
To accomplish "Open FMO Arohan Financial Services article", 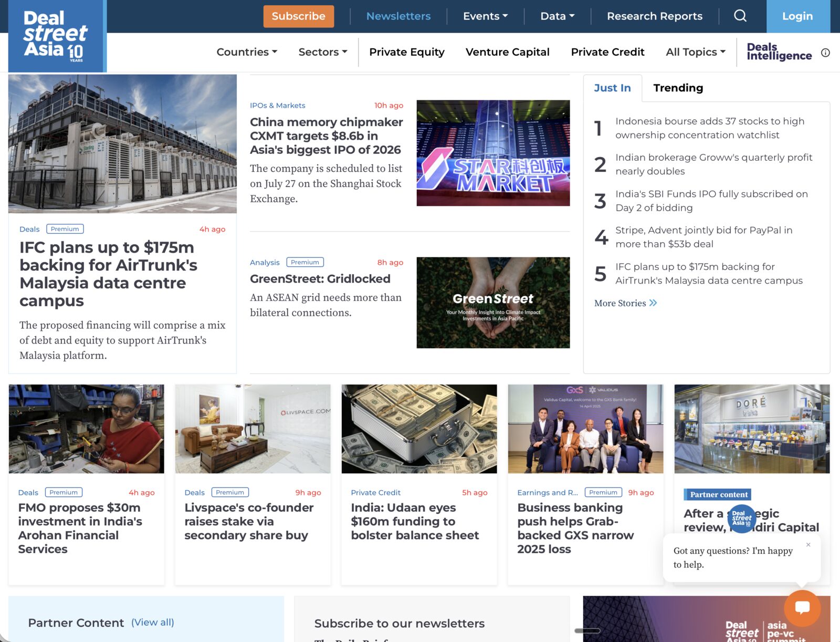I will click(x=80, y=528).
